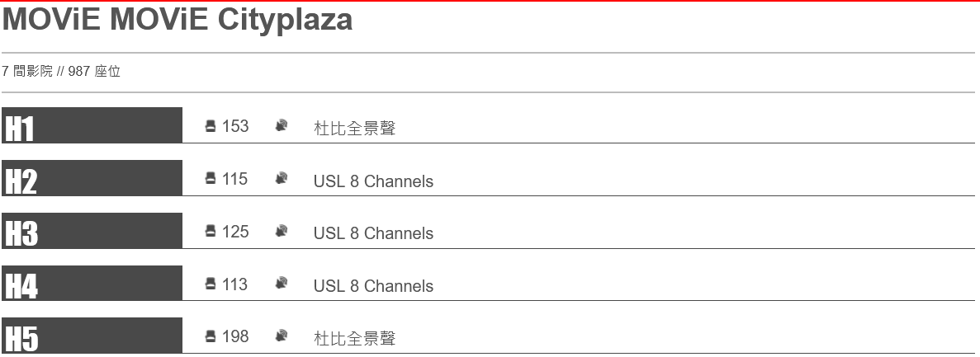Click the seat icon beside 125 seats

(211, 231)
